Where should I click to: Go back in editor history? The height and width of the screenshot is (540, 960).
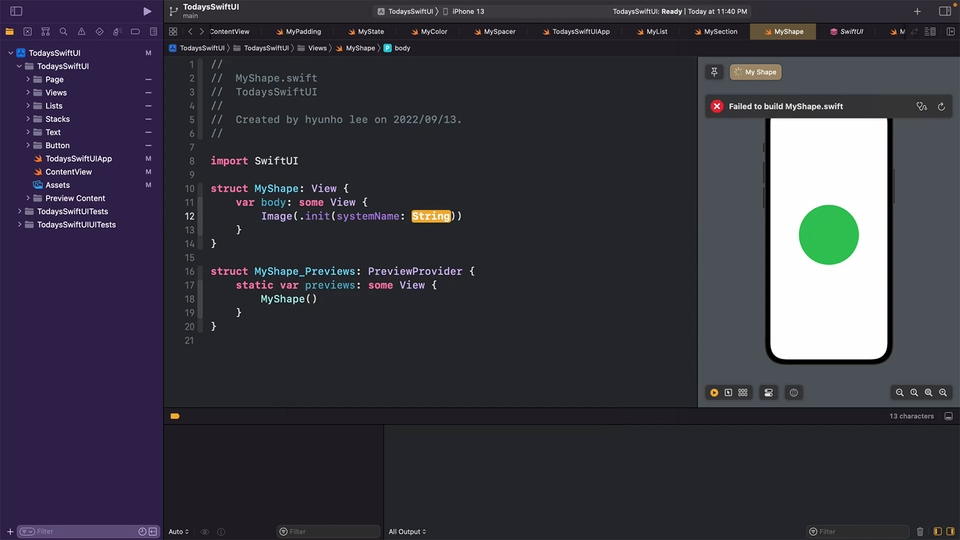190,31
